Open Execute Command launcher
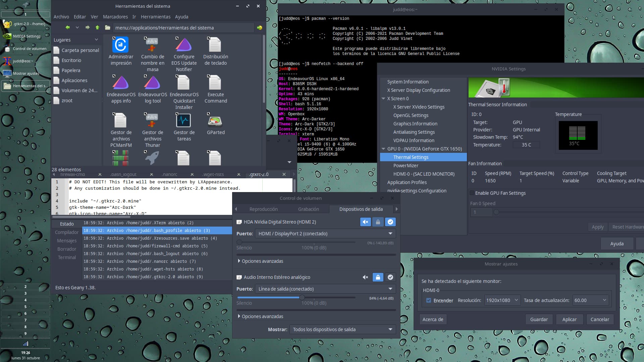The image size is (644, 362). tap(215, 89)
